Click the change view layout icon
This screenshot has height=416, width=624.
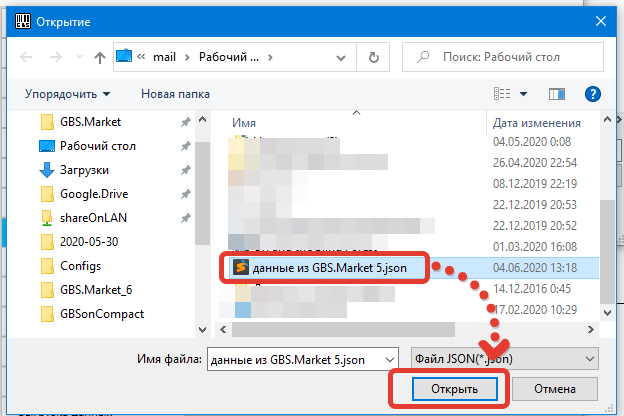tap(503, 94)
